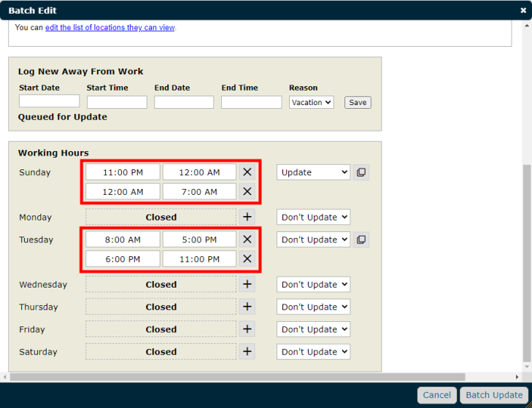Click the scroll left arrow
Screen dimensions: 532x408
5,377
